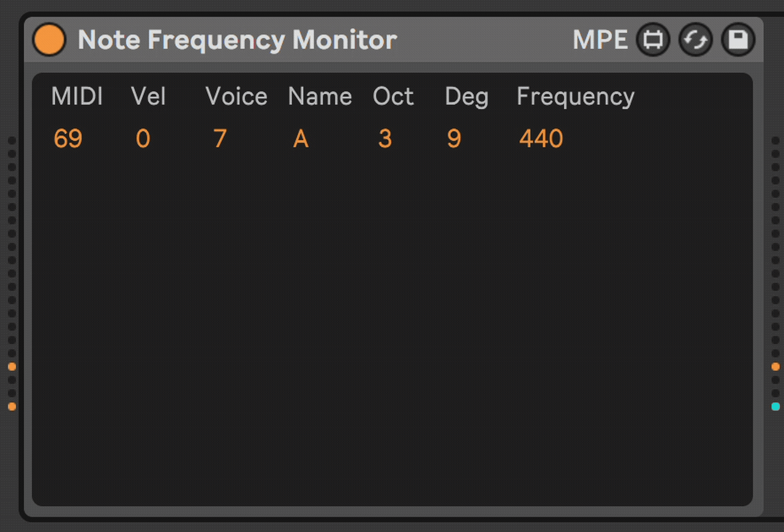Image resolution: width=784 pixels, height=532 pixels.
Task: Click the Vel column header
Action: tap(148, 97)
